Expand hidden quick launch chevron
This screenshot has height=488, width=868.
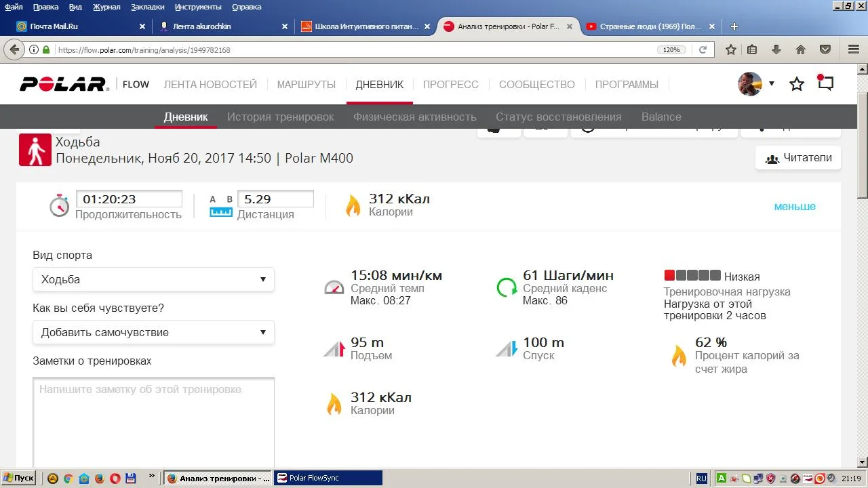pyautogui.click(x=151, y=476)
